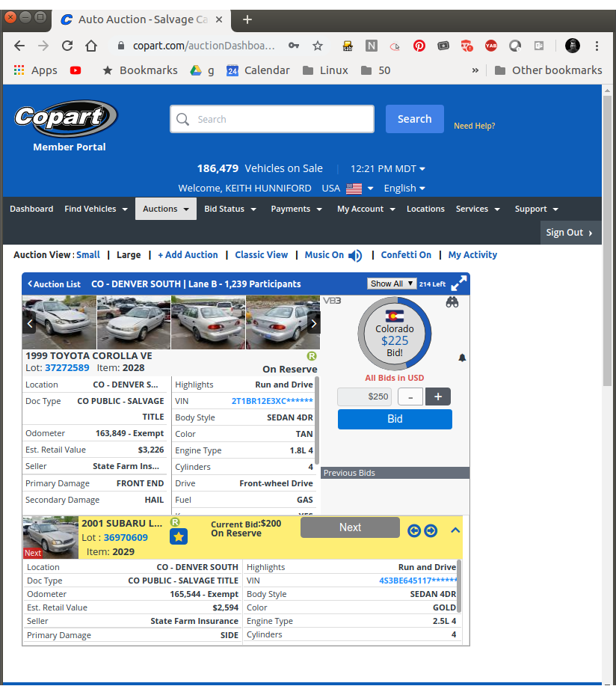The width and height of the screenshot is (616, 695).
Task: Place a bid with the Bid button
Action: (x=395, y=419)
